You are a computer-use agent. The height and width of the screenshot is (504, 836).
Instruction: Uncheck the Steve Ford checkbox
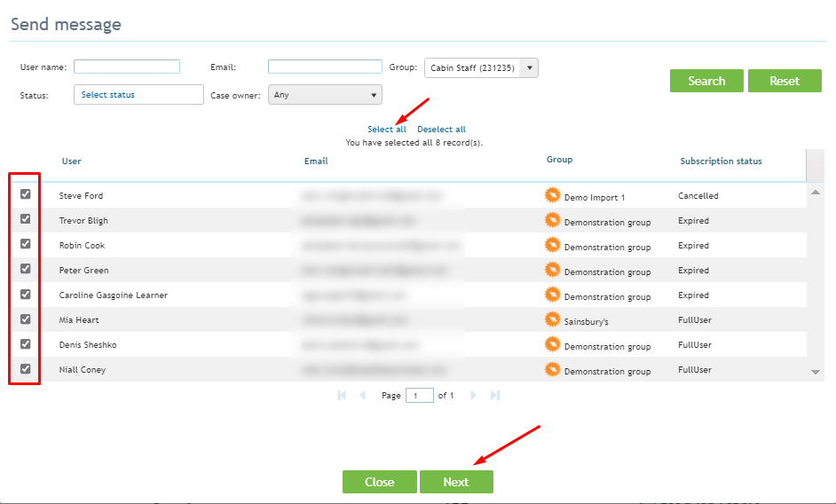click(25, 194)
